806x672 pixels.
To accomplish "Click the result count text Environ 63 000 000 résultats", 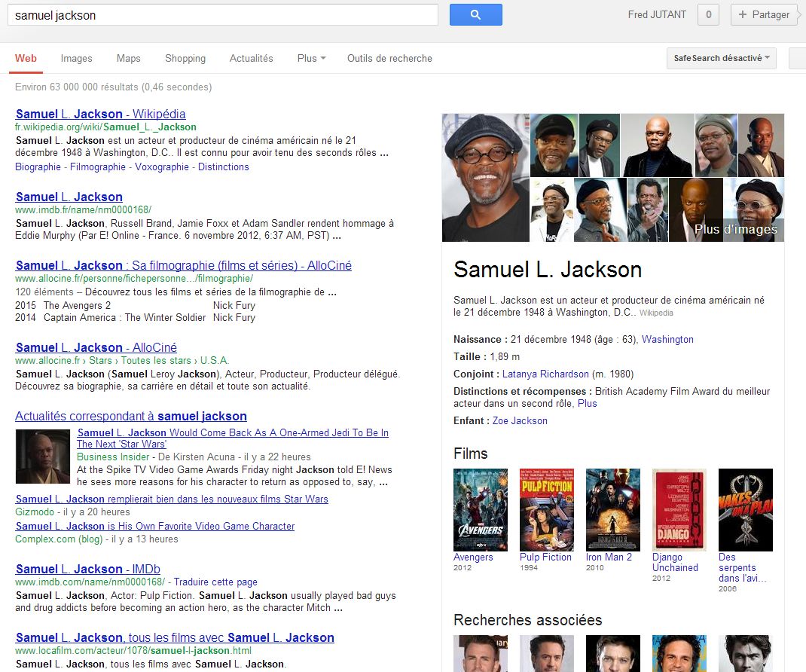I will tap(114, 87).
